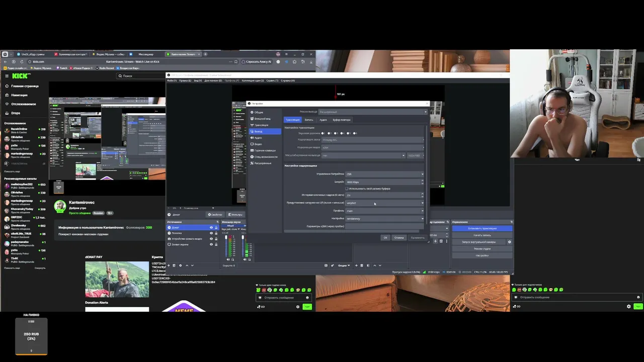Adjust the first audio mixer volume slider
Screen dimensions: 644x362
point(226,246)
